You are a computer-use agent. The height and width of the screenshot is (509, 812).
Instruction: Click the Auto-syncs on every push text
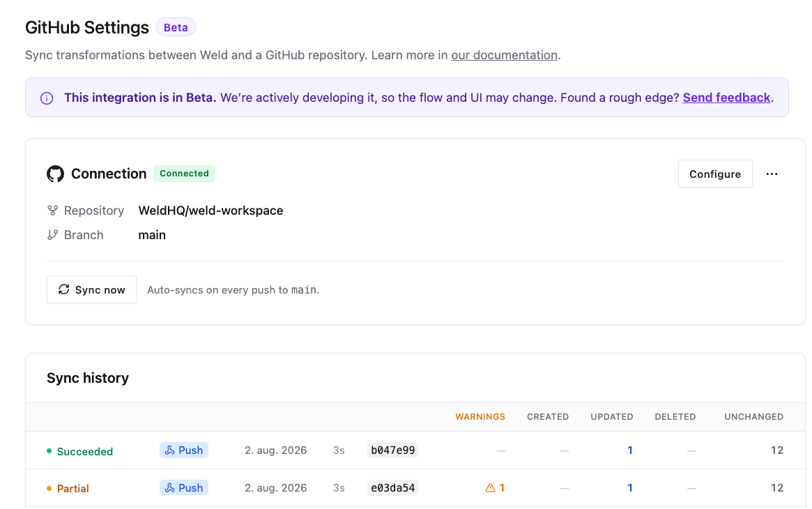click(x=233, y=290)
